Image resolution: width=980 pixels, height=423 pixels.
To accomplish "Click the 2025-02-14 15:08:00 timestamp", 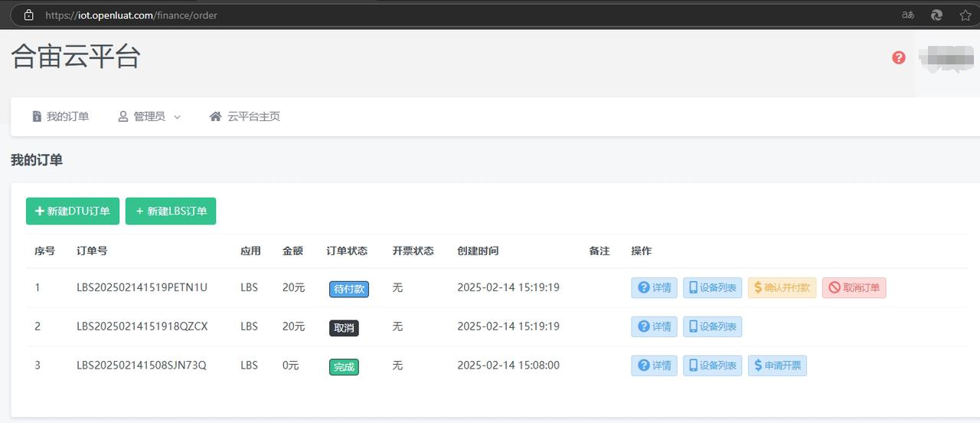I will tap(508, 366).
